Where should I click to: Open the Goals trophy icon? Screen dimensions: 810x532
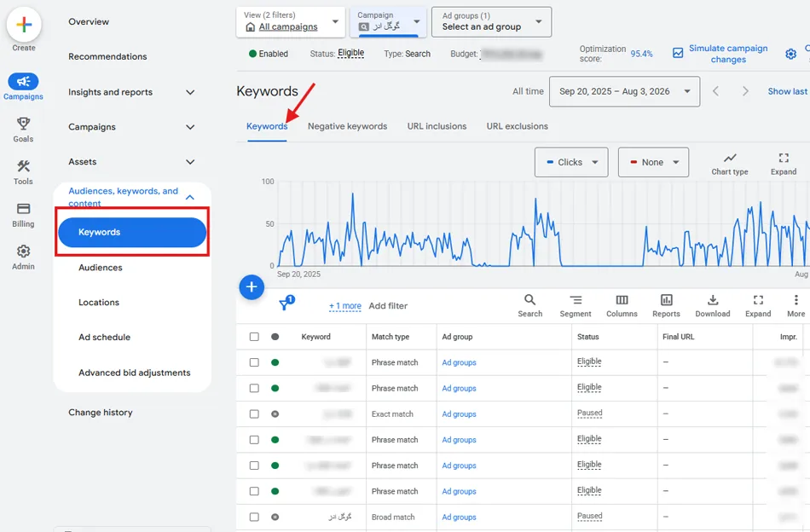[23, 124]
